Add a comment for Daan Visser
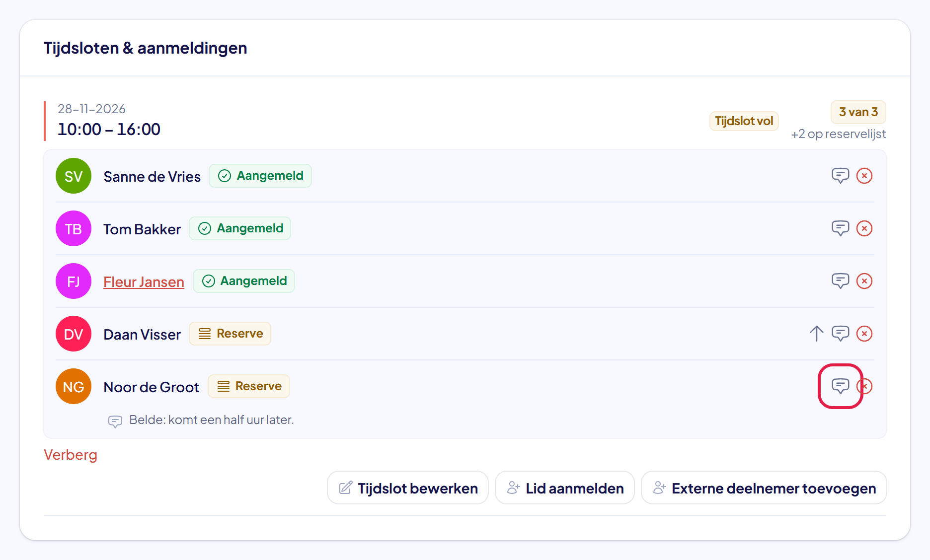Screen dimensions: 930x560 (840, 334)
